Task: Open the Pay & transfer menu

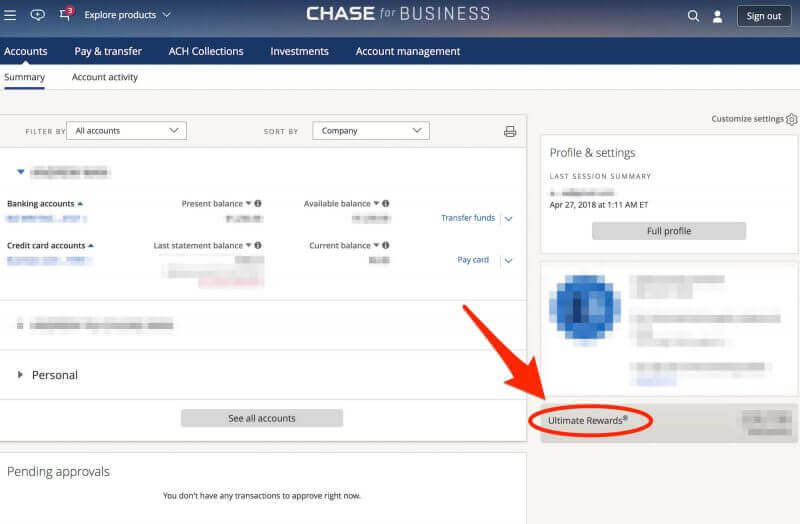Action: coord(108,51)
